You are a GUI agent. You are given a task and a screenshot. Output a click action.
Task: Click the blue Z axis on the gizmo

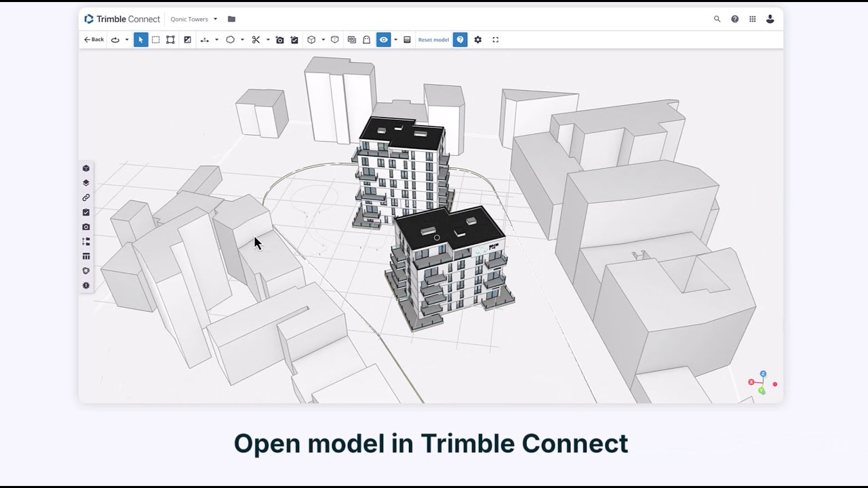coord(763,373)
